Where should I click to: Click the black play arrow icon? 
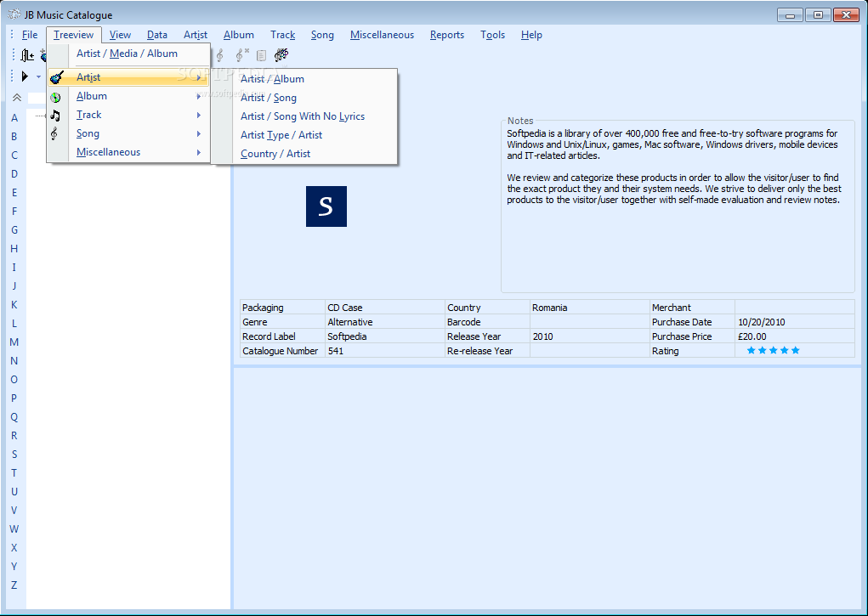[x=25, y=76]
